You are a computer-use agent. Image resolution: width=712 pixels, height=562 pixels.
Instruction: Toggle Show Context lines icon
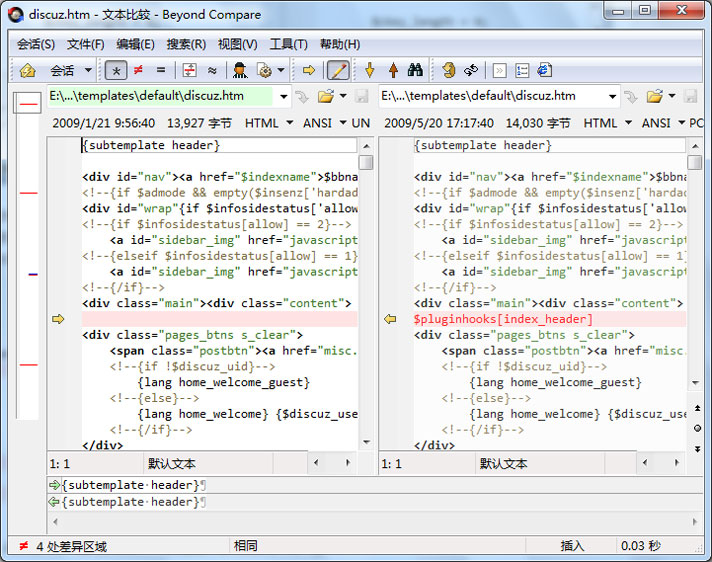coord(189,70)
